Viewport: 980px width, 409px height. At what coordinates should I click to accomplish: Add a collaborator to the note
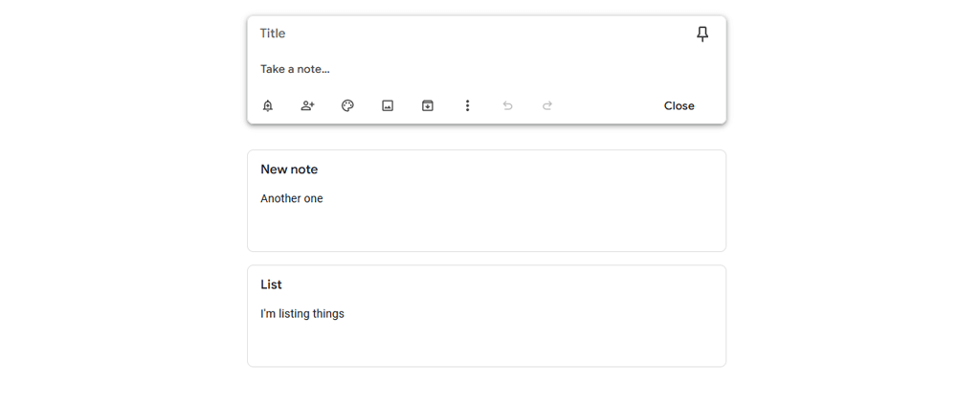tap(307, 105)
